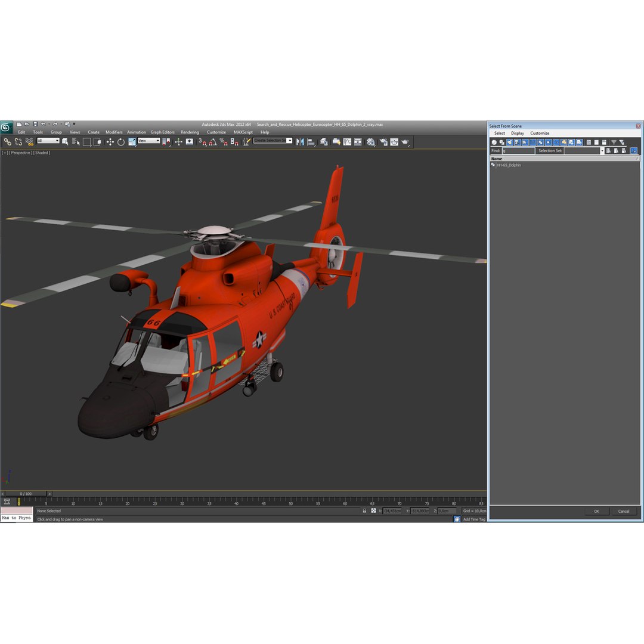644x644 pixels.
Task: Pick the Select Object tool
Action: [x=64, y=142]
